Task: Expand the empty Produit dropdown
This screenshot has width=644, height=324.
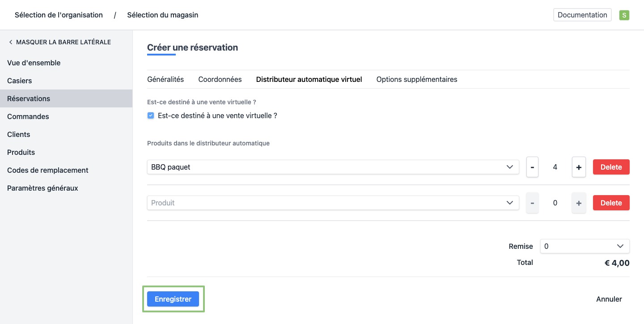Action: (x=333, y=203)
